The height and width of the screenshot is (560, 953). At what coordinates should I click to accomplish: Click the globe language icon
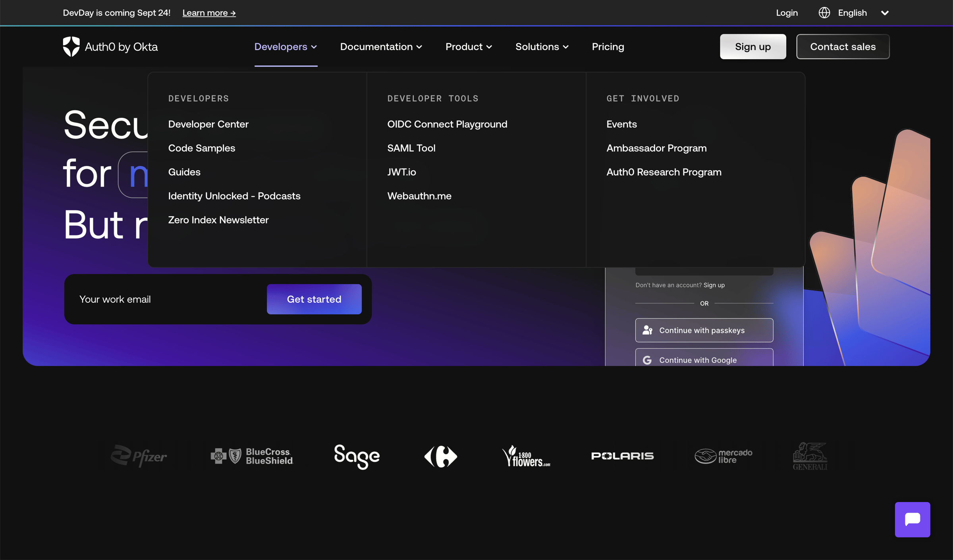click(824, 13)
